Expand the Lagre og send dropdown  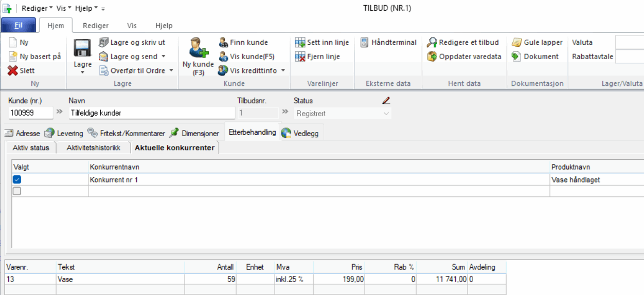pyautogui.click(x=164, y=57)
